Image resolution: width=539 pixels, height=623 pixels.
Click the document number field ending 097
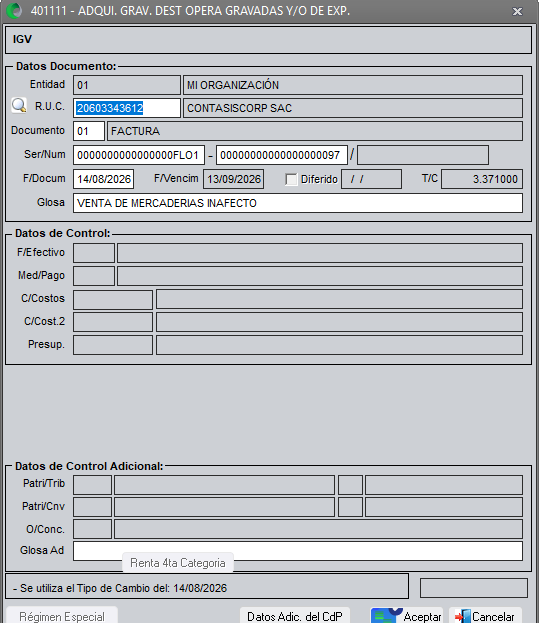point(282,155)
